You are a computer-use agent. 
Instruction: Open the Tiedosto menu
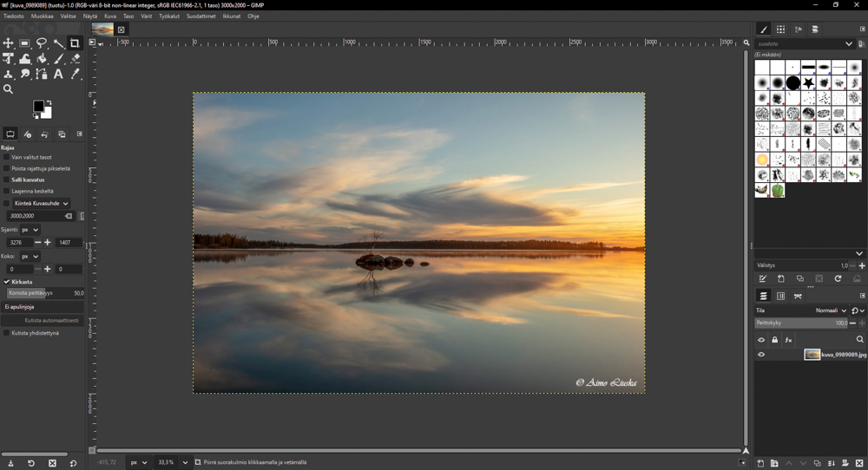point(14,16)
